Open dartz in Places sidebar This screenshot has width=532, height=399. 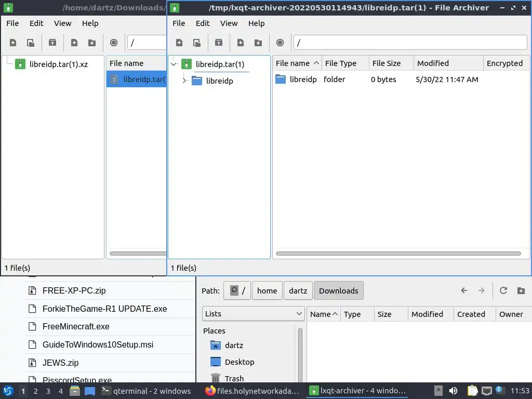tap(234, 345)
